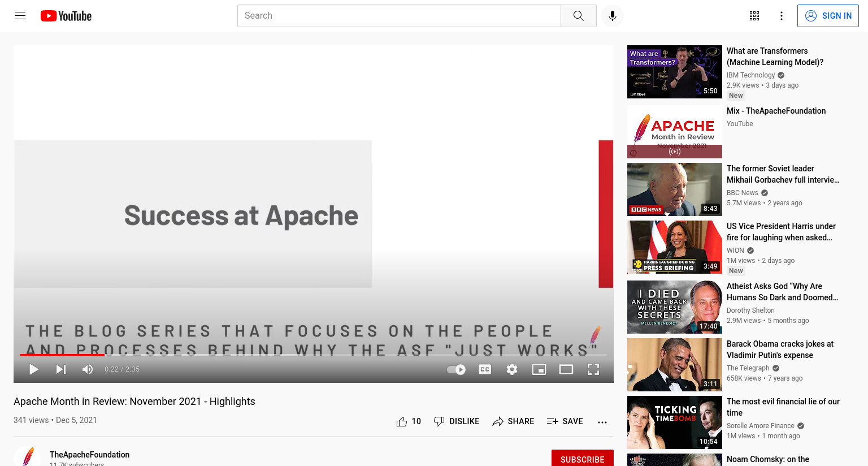
Task: Open Ticking Timebomb video thumbnail
Action: click(x=675, y=422)
